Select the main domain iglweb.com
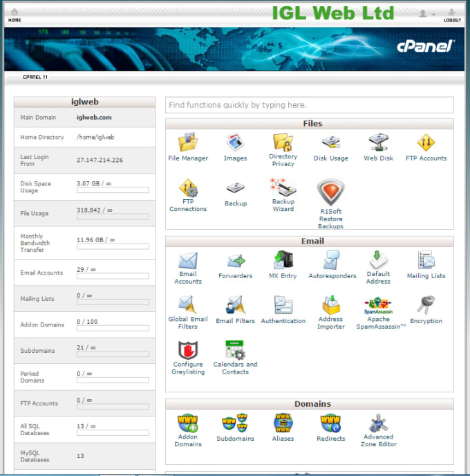Screen dimensions: 470x476 tap(94, 118)
